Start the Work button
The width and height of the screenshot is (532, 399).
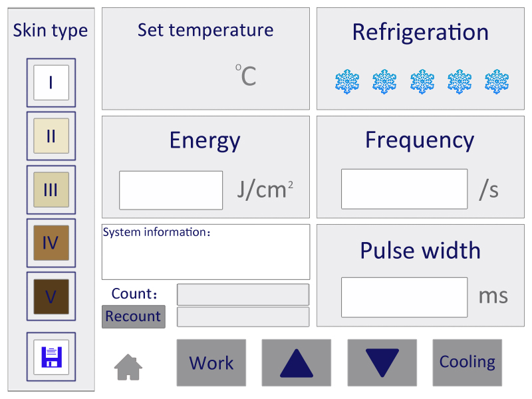pyautogui.click(x=211, y=362)
